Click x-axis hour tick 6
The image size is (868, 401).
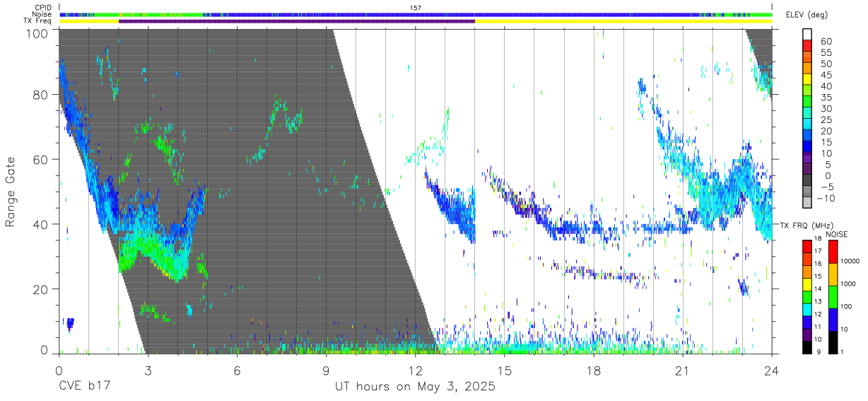237,371
